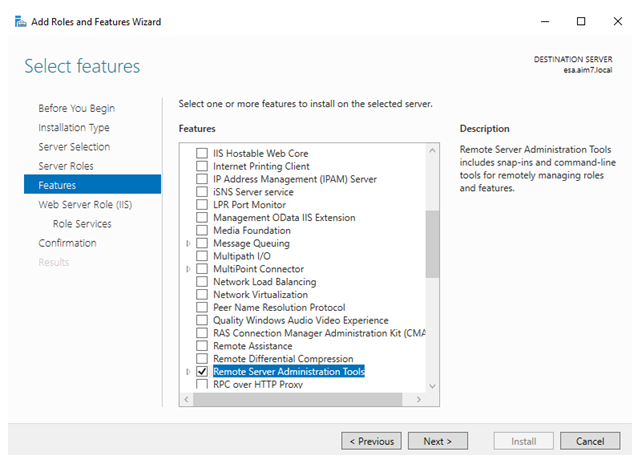
Task: Click the left arrow of the horizontal scrollbar
Action: click(x=186, y=399)
